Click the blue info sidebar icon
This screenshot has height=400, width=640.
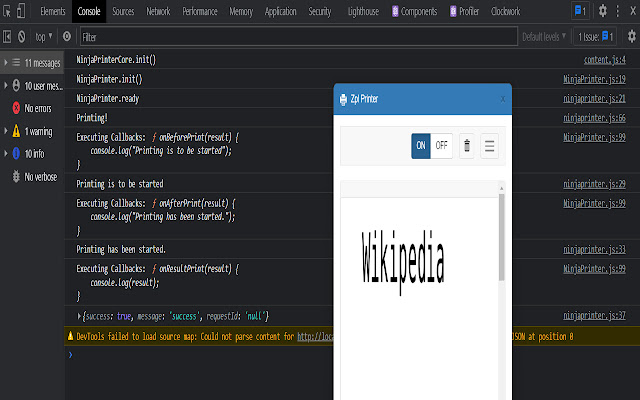(16, 153)
